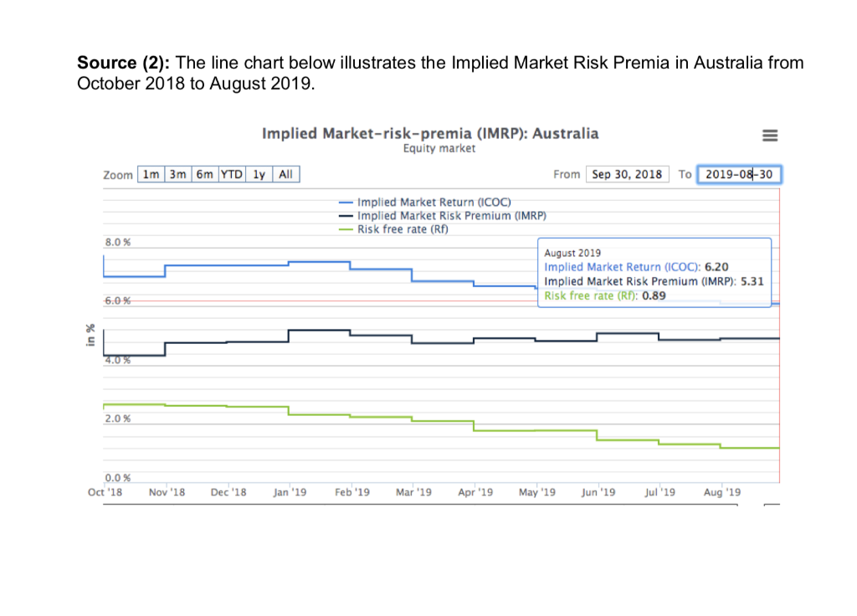Click the Aug '19 axis label
This screenshot has width=857, height=616.
721,492
